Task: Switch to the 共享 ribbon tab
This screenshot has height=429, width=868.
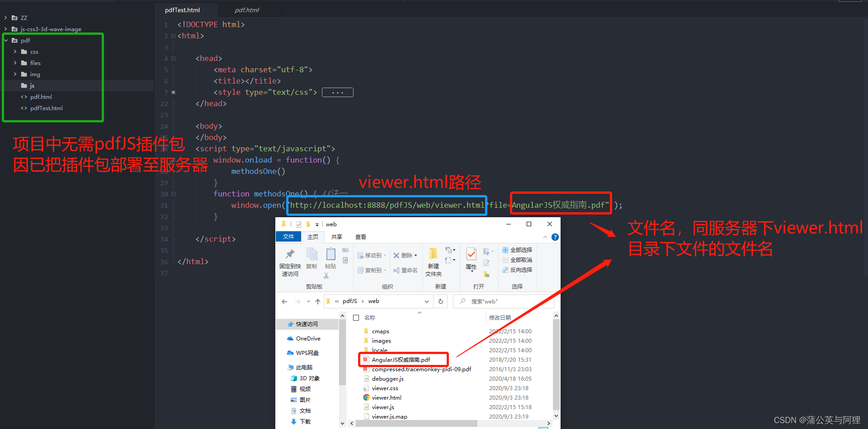Action: tap(337, 237)
